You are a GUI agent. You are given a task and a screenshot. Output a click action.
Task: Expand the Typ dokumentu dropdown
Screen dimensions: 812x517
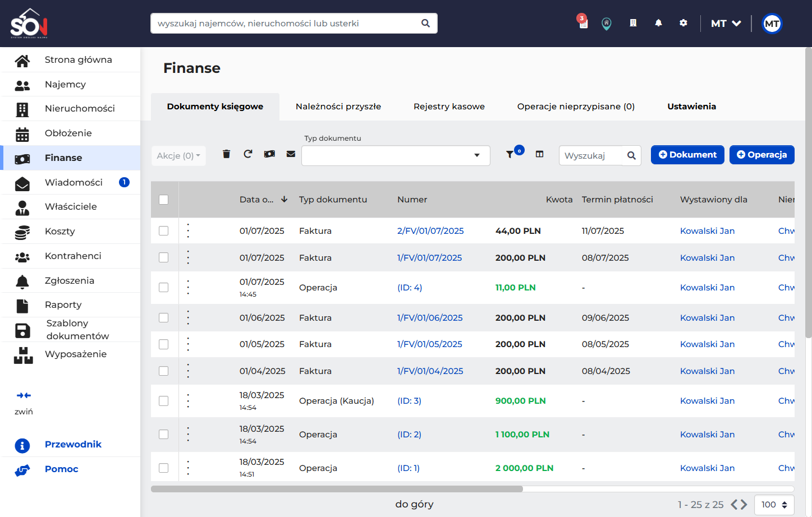(396, 155)
